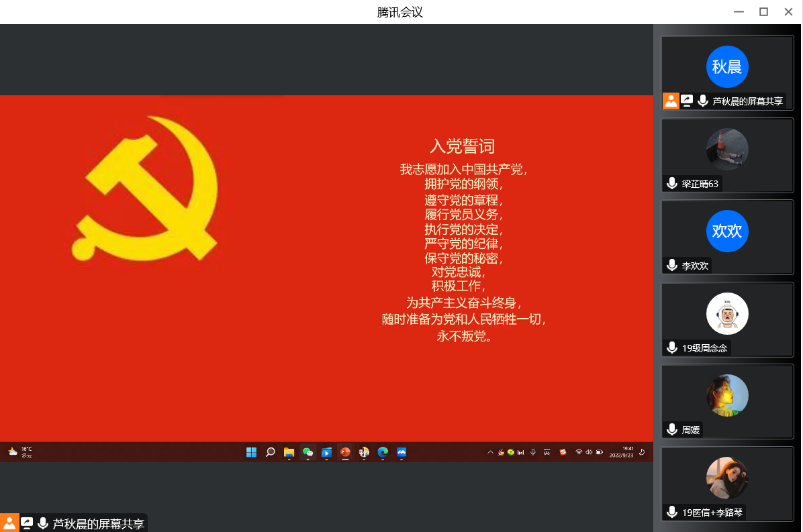Click the green circular tray icon
The height and width of the screenshot is (532, 803).
tap(510, 452)
